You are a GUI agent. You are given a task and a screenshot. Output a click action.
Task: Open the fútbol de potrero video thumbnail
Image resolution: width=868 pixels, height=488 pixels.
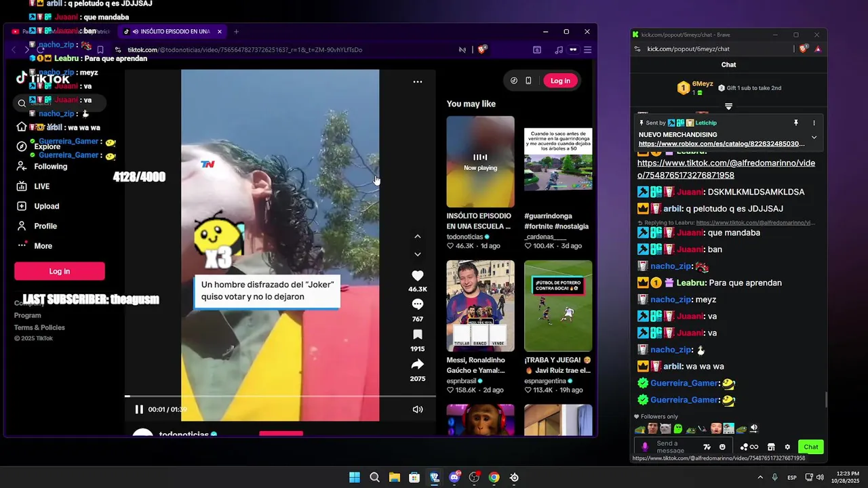pos(558,306)
